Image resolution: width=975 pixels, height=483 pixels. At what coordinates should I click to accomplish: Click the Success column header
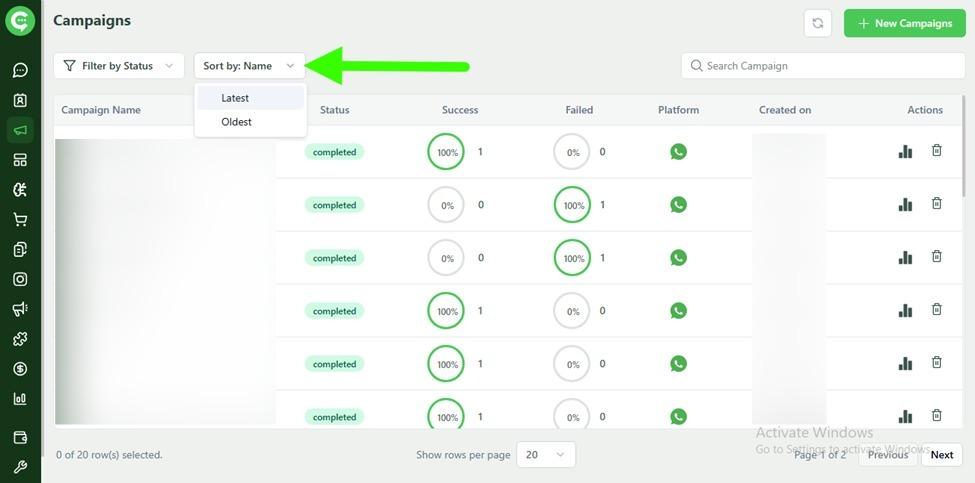coord(460,110)
